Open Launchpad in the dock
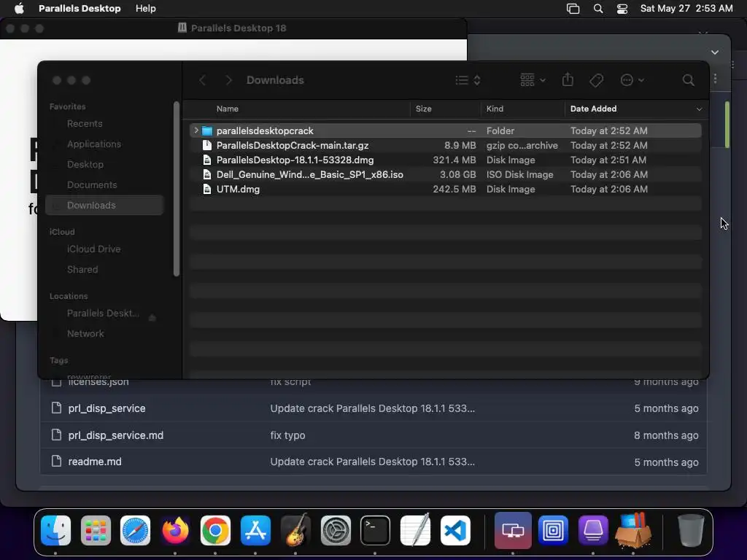Viewport: 747px width, 560px height. pos(96,531)
